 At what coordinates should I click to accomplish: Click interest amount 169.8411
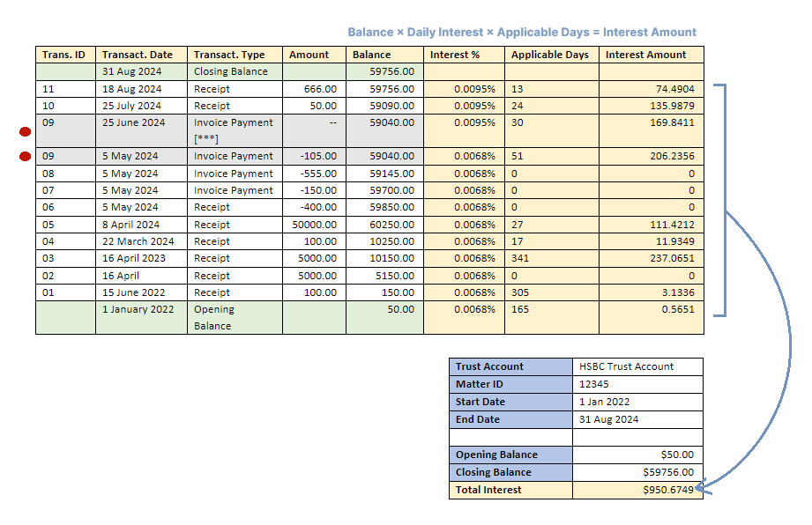[x=652, y=131]
